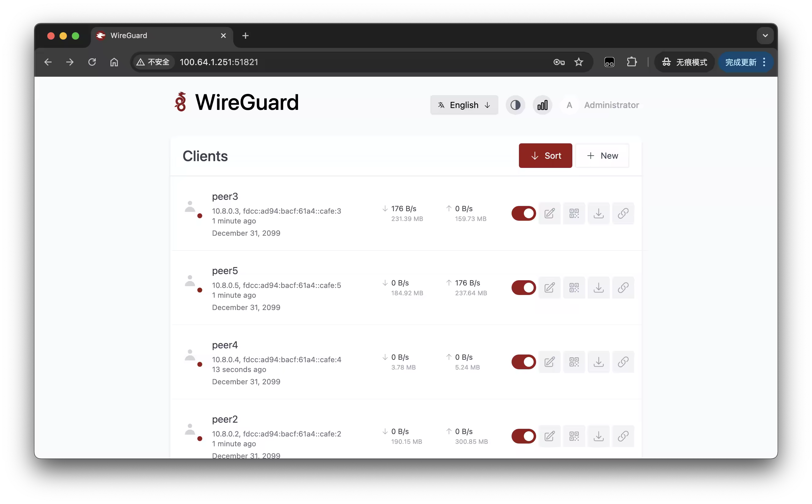Create a New client

[x=602, y=156]
